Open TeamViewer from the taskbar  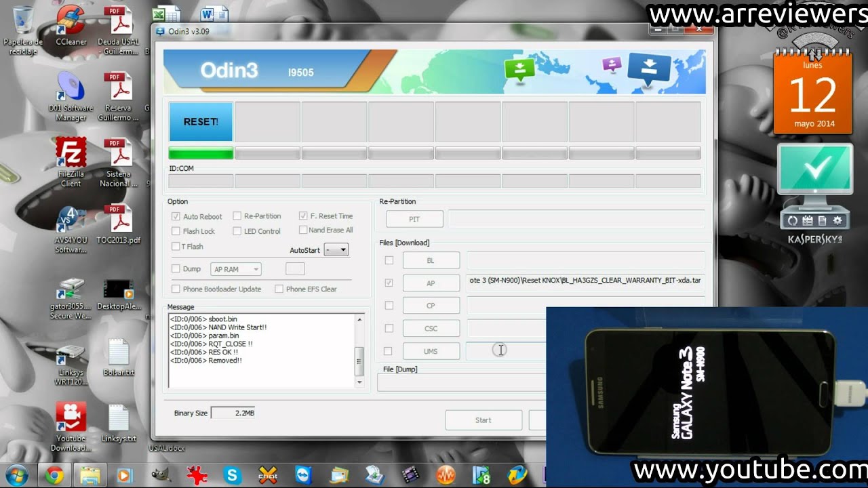pyautogui.click(x=303, y=475)
